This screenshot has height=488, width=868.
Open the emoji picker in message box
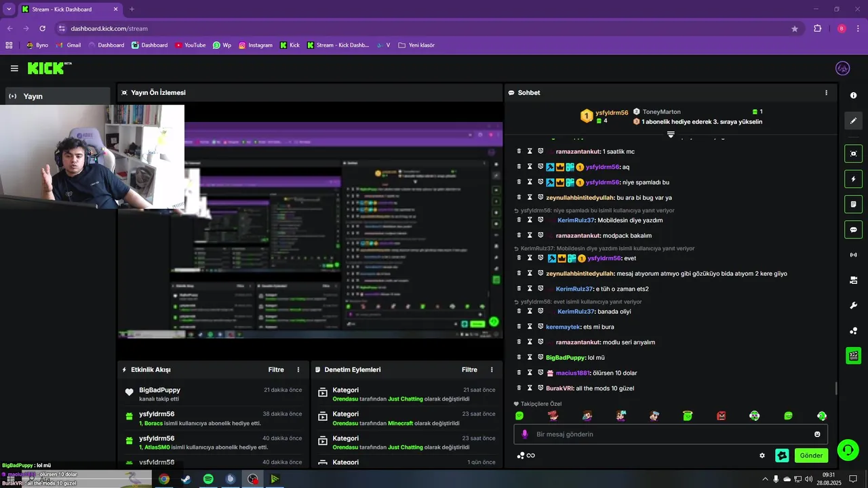(817, 434)
